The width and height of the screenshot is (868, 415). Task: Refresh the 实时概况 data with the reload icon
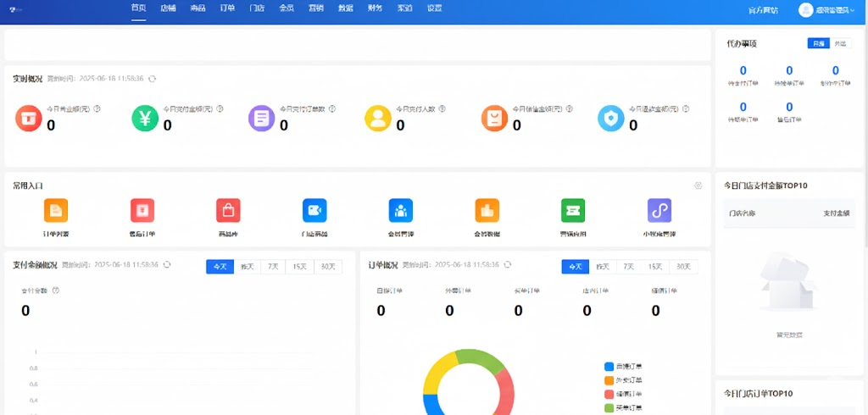153,79
